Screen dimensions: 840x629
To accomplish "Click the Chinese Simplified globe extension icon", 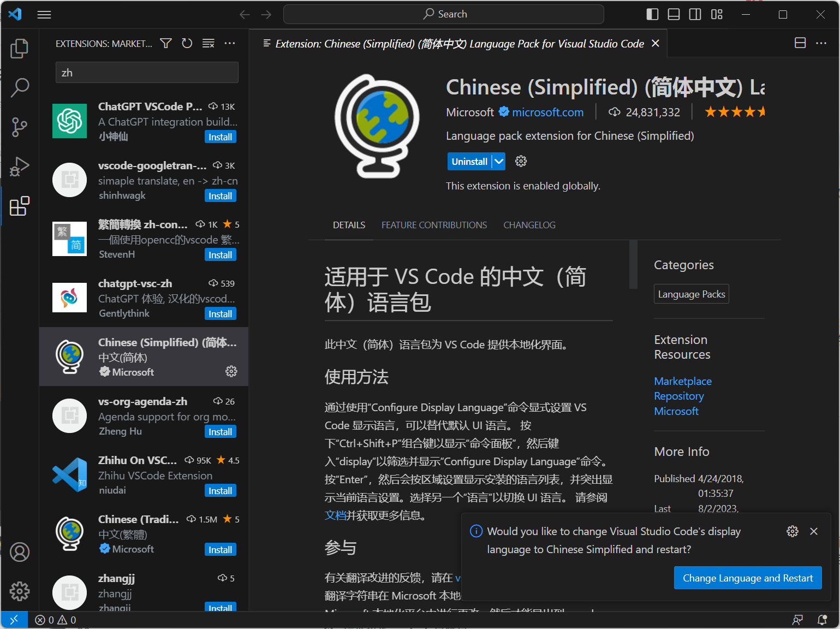I will (377, 126).
